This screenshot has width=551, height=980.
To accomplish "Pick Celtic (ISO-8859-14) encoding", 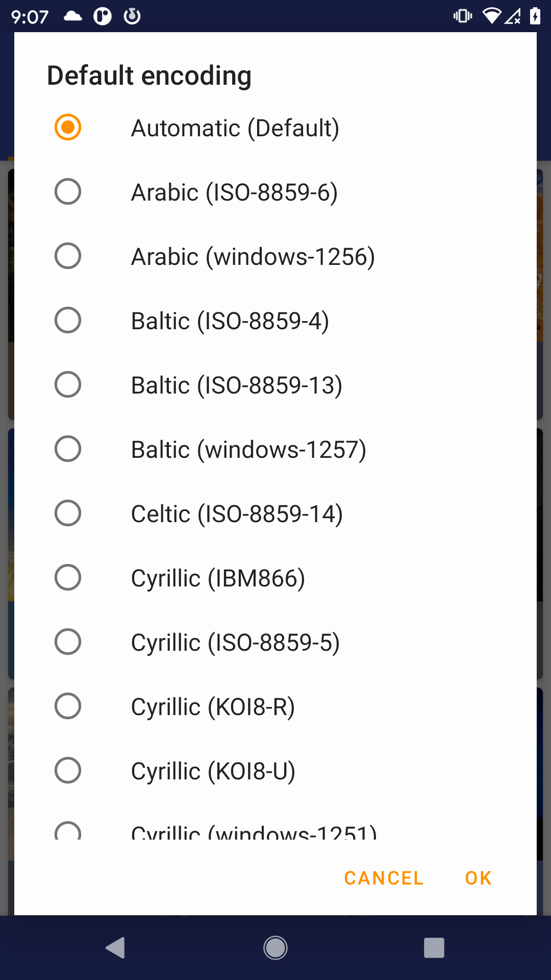I will (68, 513).
